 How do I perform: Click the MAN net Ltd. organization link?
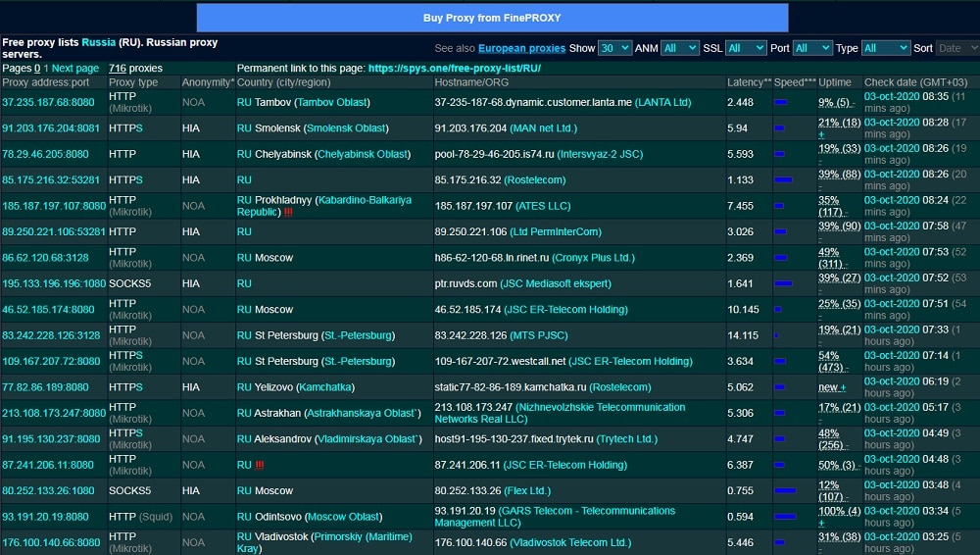[x=544, y=127]
